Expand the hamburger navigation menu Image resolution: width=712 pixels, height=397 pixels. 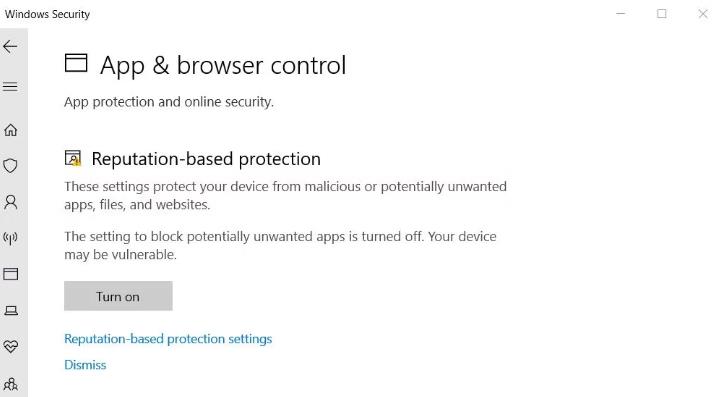point(10,86)
